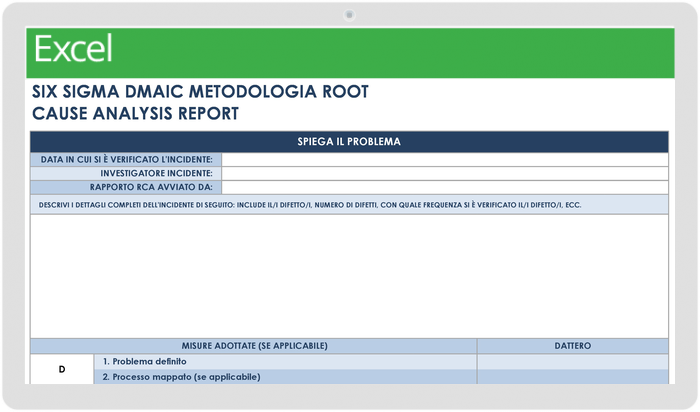
Task: Click the large incident description area
Action: (349, 276)
